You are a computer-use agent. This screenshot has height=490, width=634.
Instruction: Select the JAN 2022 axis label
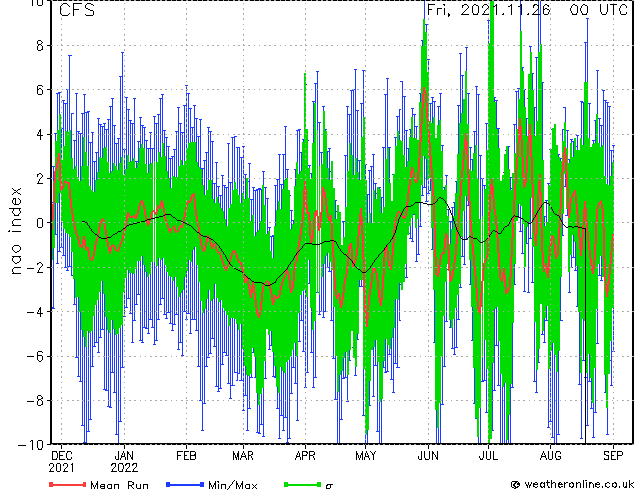click(124, 462)
